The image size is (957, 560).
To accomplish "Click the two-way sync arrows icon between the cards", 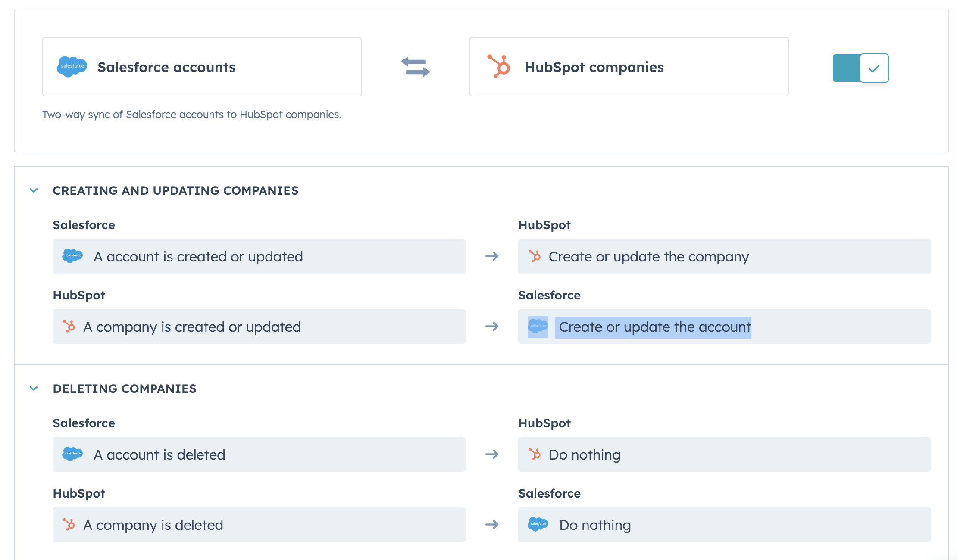I will [x=416, y=67].
